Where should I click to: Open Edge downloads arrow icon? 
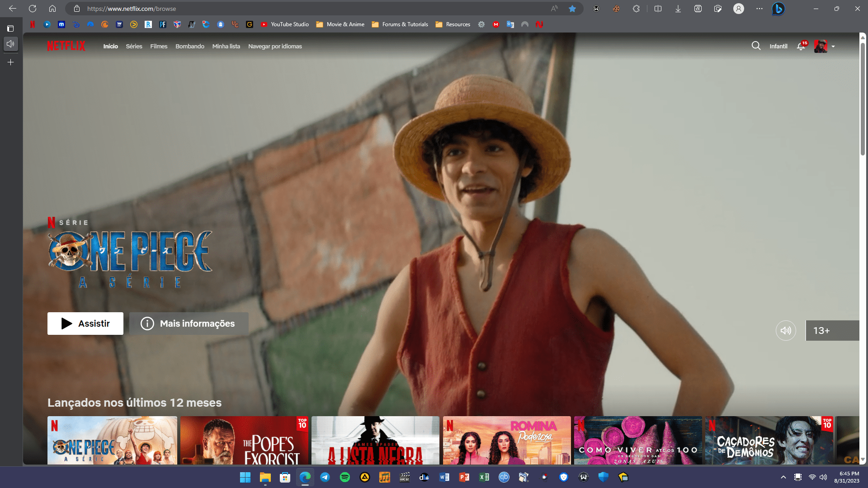coord(678,9)
